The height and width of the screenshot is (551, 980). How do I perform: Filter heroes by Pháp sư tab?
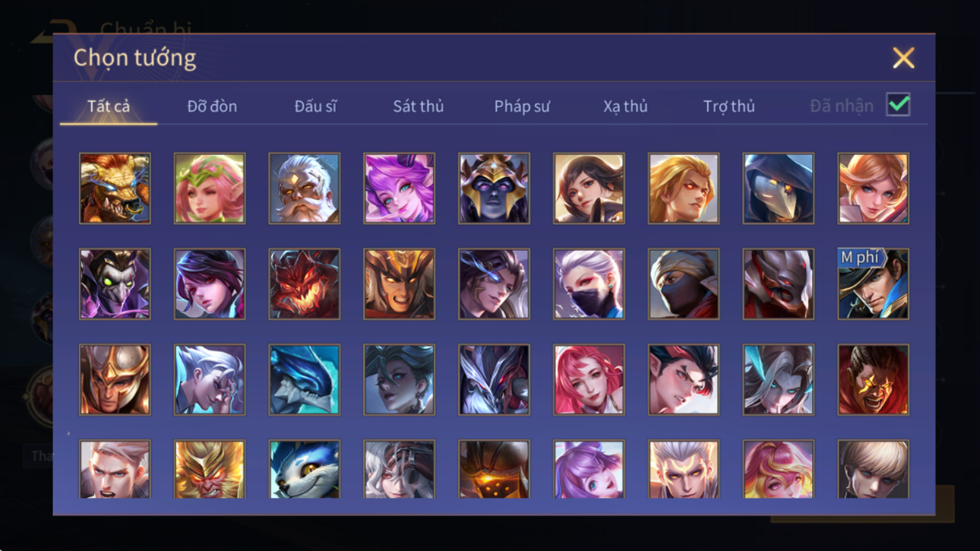[x=522, y=106]
